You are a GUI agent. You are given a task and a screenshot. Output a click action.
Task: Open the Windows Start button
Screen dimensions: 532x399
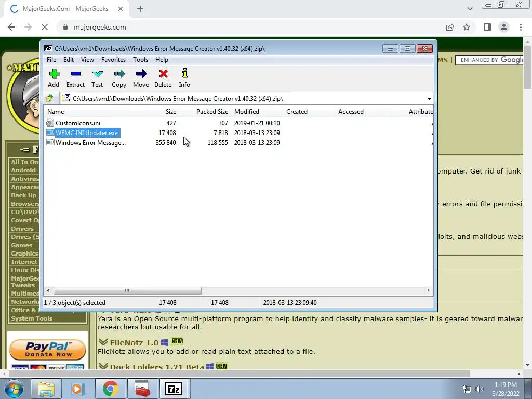pos(14,389)
